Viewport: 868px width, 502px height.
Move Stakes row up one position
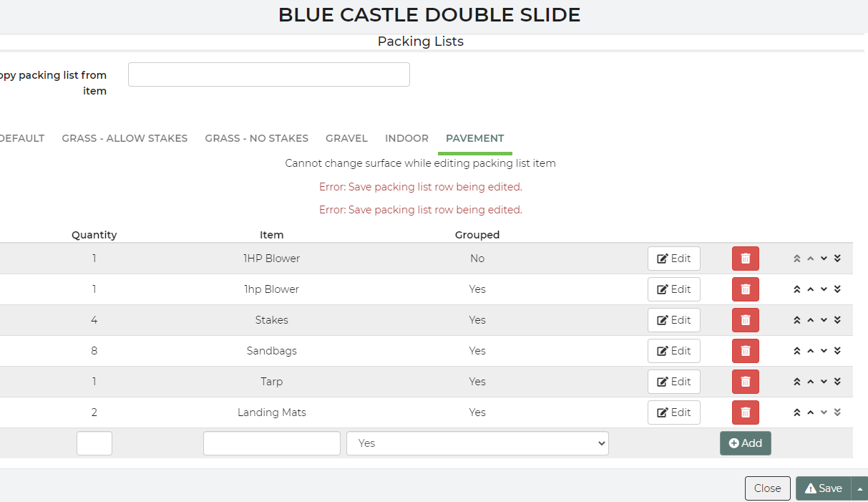(810, 320)
